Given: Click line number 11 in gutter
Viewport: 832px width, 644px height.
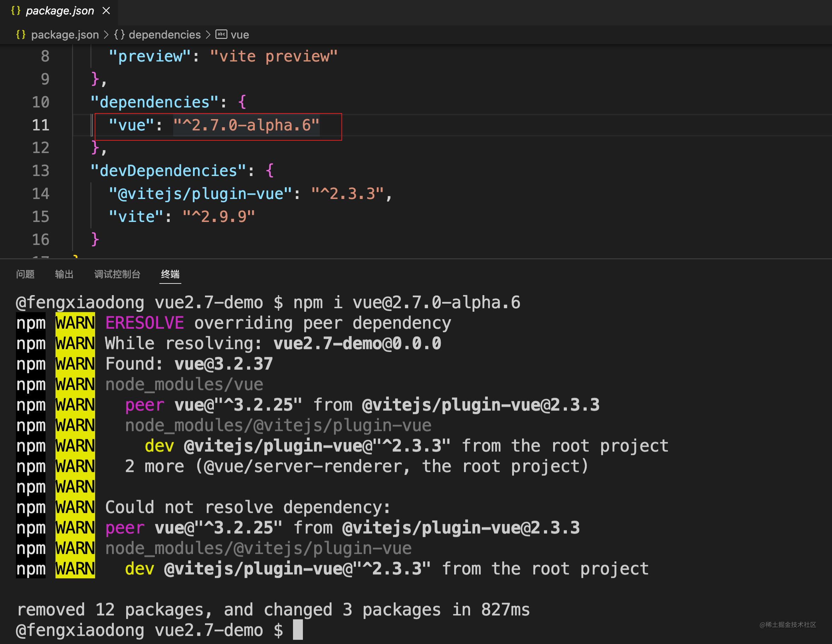Looking at the screenshot, I should pos(41,125).
